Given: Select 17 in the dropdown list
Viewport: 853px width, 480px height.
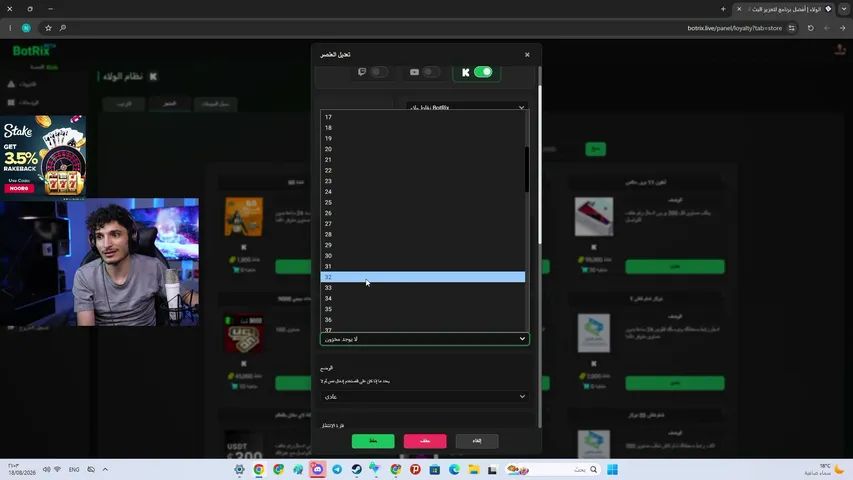Looking at the screenshot, I should (423, 117).
